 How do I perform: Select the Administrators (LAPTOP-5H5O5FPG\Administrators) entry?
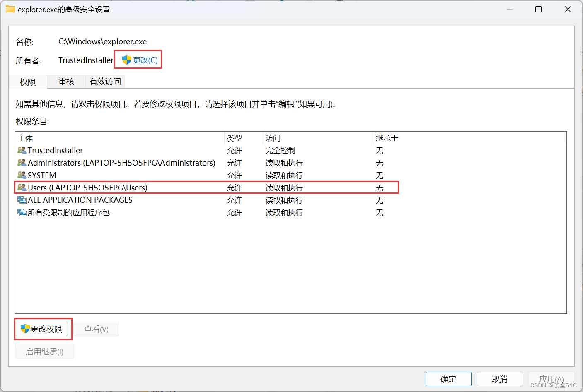290,163
